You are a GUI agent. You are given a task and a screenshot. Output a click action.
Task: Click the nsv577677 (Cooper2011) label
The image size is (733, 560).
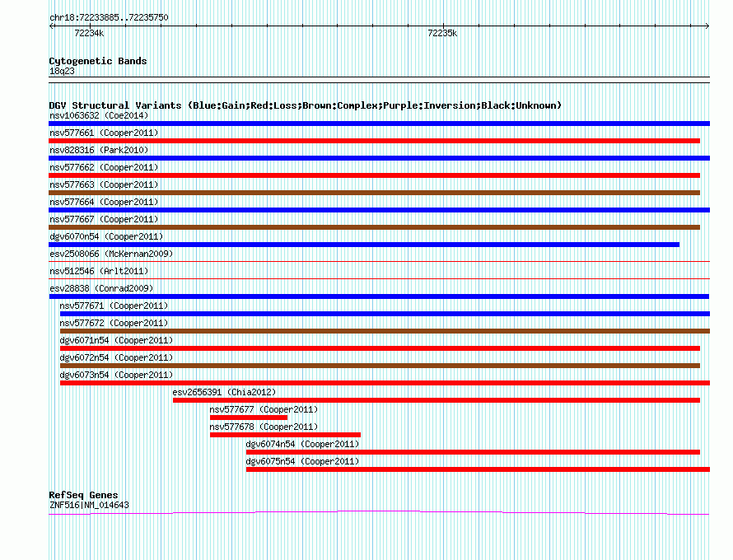(264, 409)
